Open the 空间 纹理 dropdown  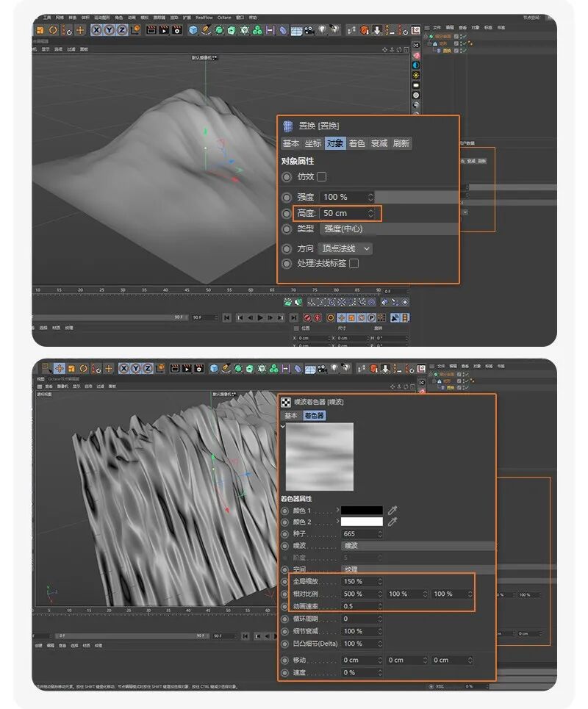click(x=417, y=569)
